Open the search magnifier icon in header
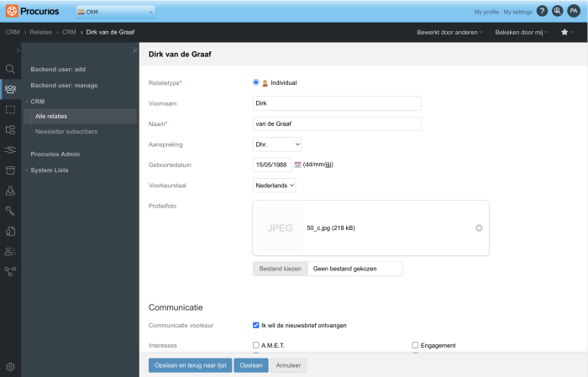588x377 pixels. coord(558,11)
